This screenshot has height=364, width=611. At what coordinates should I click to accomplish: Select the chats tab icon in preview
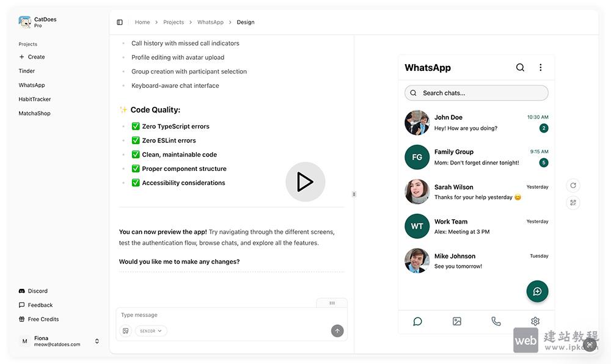click(417, 321)
